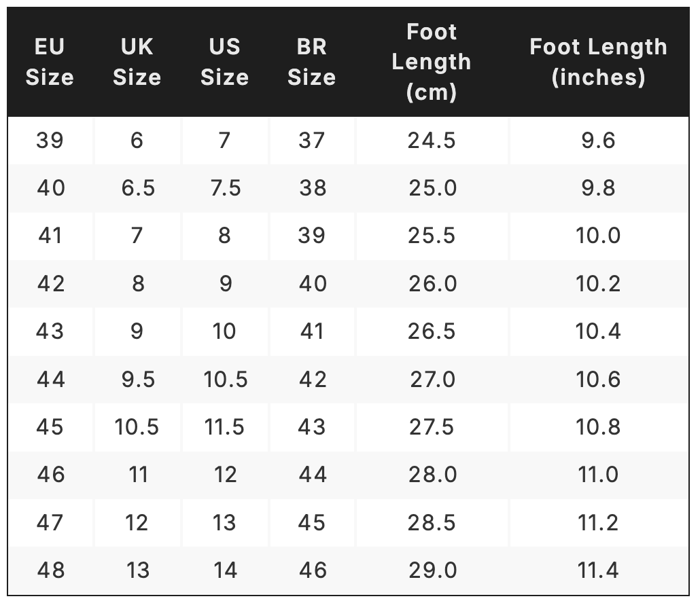The image size is (700, 603).
Task: Select the 26.5 cm foot length cell
Action: tap(432, 331)
